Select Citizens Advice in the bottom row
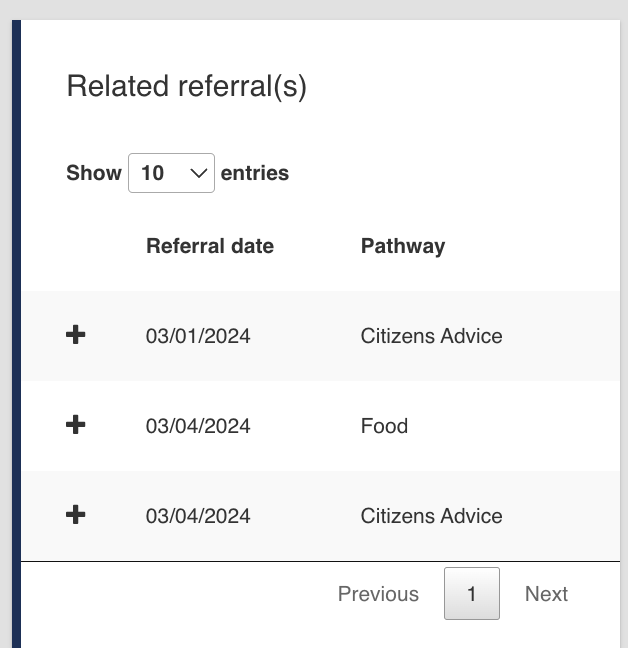 [431, 516]
